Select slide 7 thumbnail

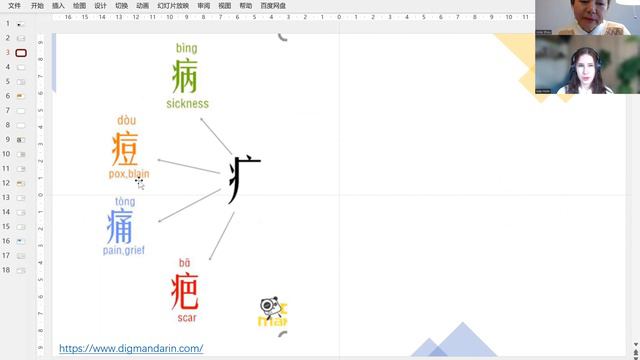click(21, 111)
